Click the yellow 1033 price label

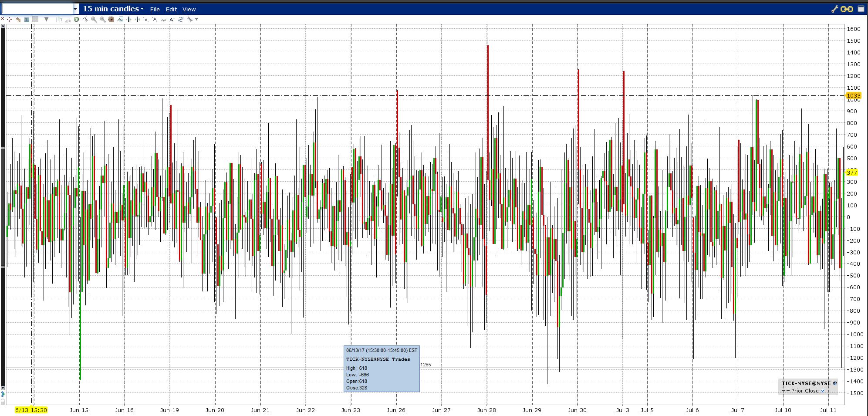[854, 95]
